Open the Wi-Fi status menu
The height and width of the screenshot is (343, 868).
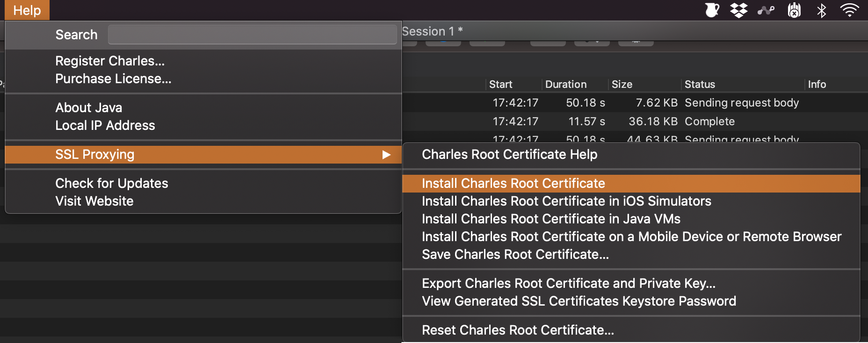[x=849, y=10]
